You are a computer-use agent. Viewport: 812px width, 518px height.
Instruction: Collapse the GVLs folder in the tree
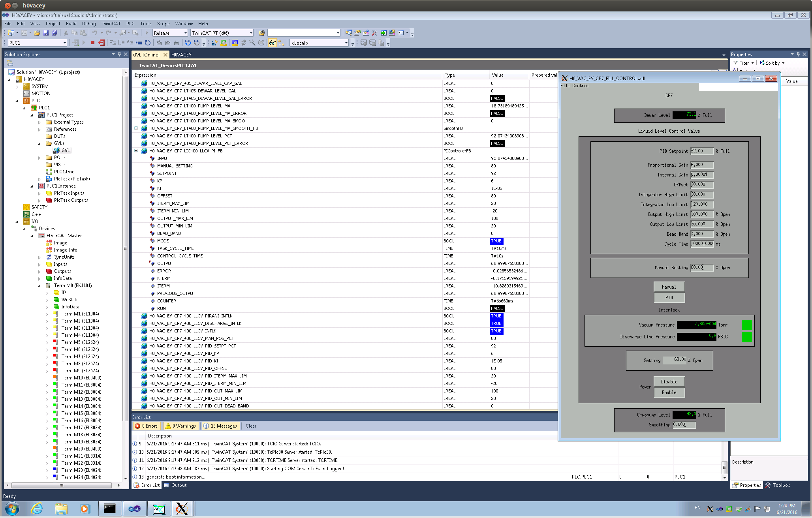pos(39,143)
